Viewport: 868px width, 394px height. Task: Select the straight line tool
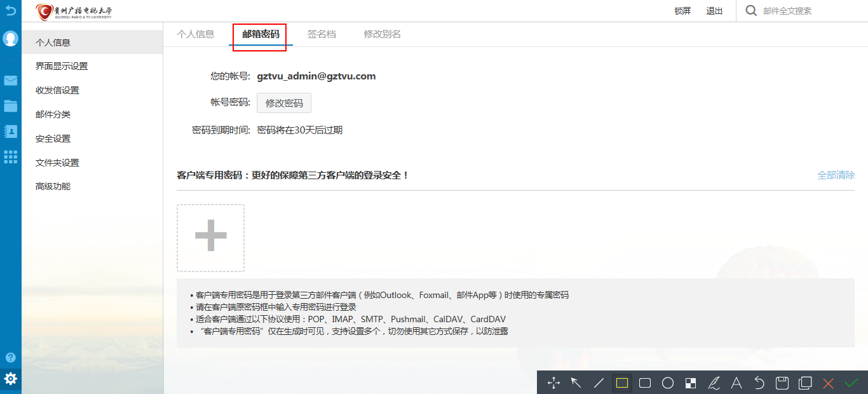(599, 383)
